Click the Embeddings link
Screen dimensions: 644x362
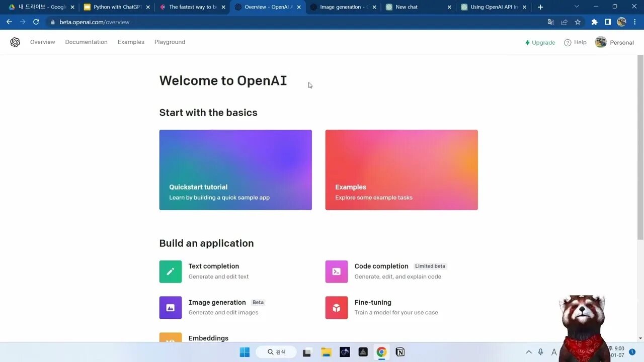tap(208, 338)
